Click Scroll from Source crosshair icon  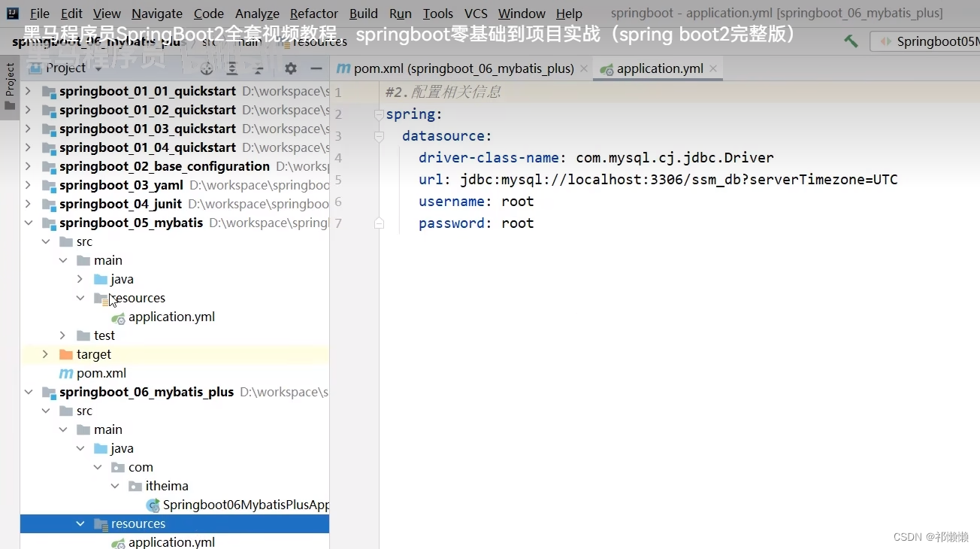(x=207, y=68)
